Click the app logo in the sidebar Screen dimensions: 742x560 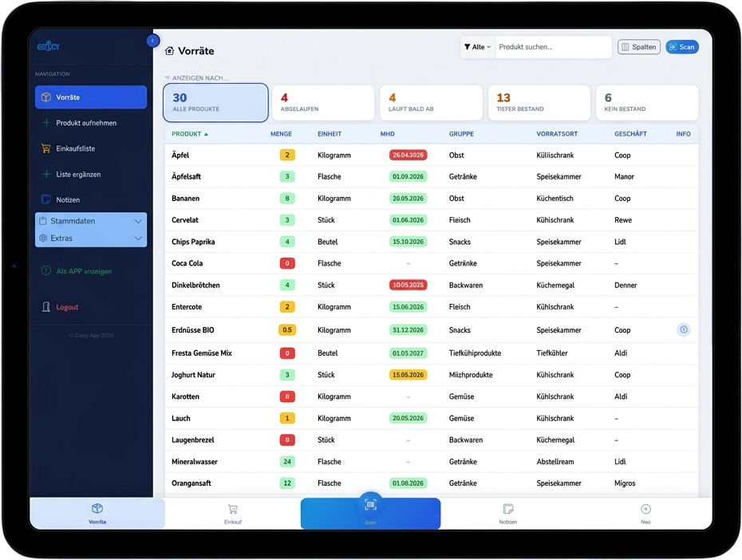pos(48,46)
